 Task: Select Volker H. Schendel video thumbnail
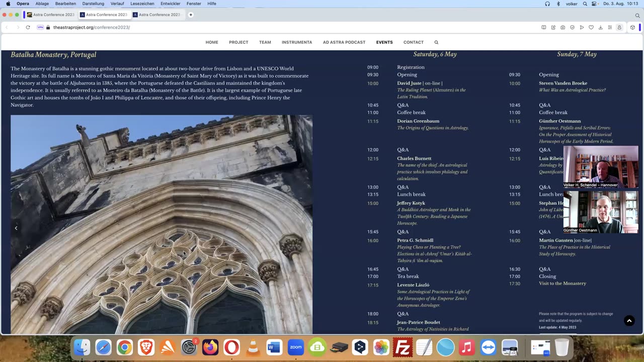pos(601,167)
